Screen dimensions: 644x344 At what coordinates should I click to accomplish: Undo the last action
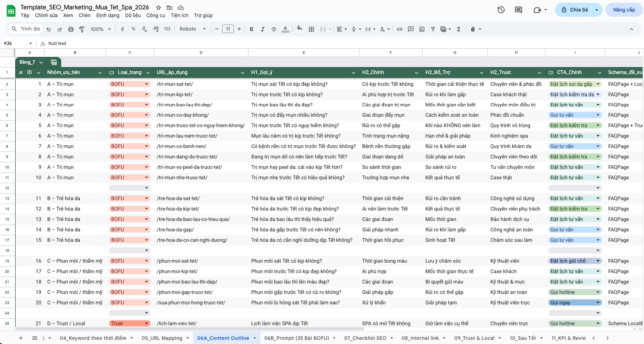tap(49, 29)
